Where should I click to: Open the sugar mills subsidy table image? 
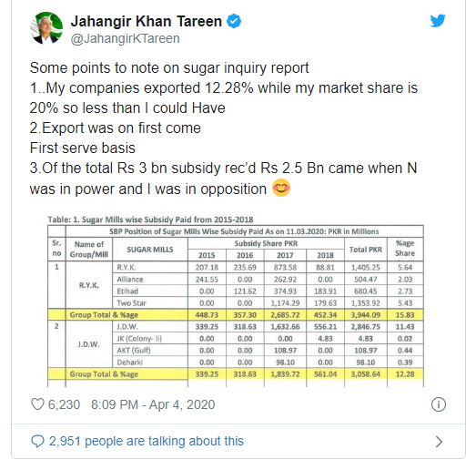click(x=236, y=301)
